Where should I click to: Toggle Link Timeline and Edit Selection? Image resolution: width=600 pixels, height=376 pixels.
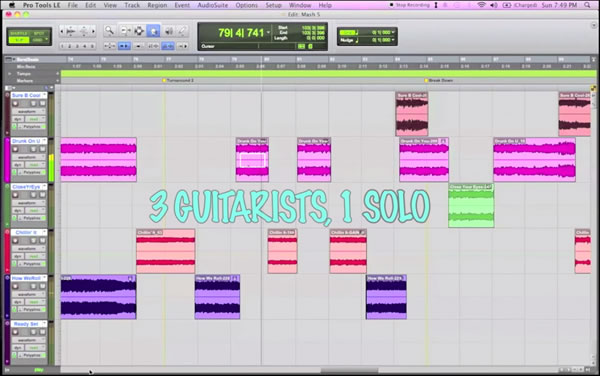tap(168, 46)
